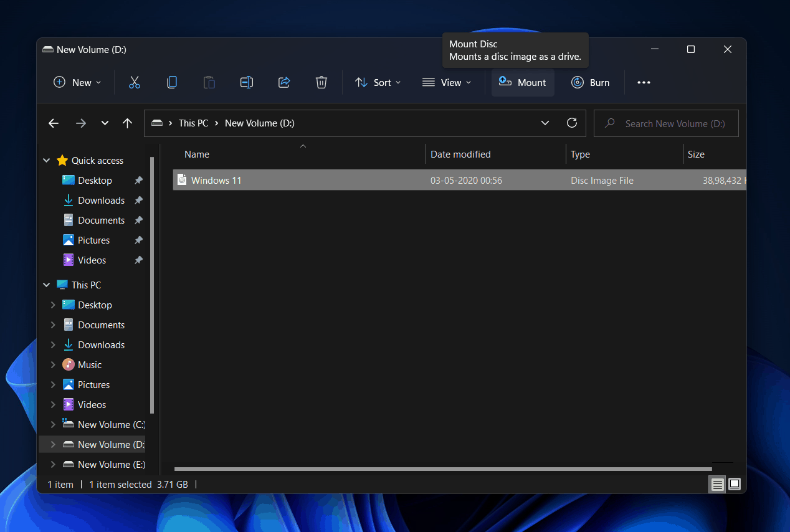Navigate up one folder level
790x532 pixels.
coord(127,123)
